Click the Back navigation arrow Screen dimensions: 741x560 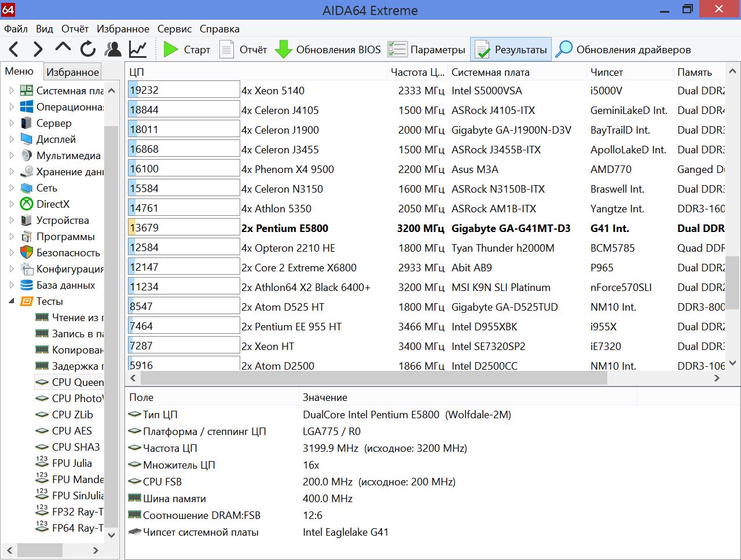tap(14, 50)
